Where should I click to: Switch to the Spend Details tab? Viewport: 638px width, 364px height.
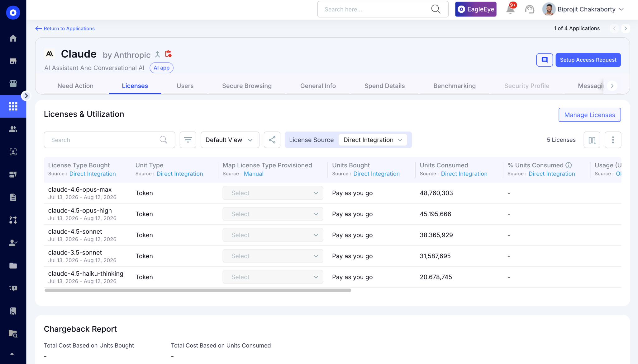click(384, 86)
